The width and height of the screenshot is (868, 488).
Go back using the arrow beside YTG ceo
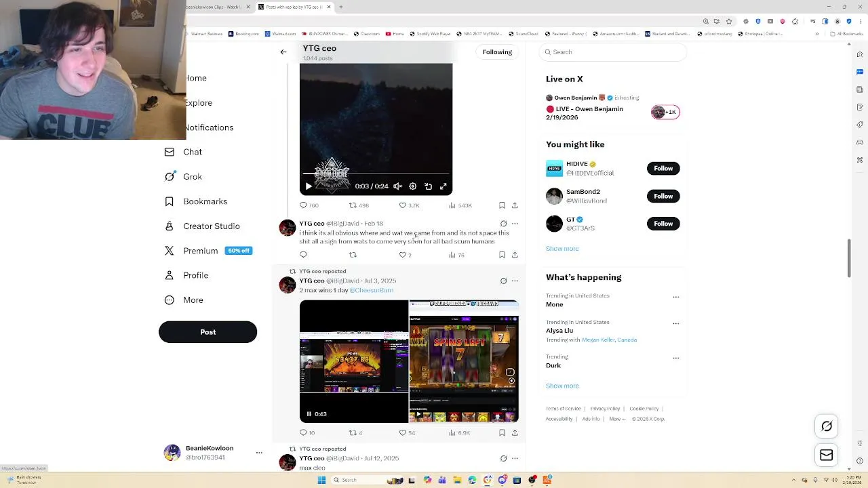283,52
